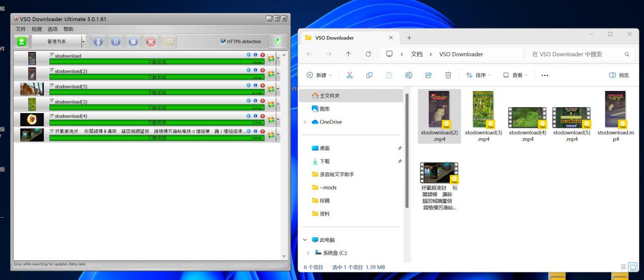
Task: Toggle the details view button in Explorer status bar
Action: (624, 267)
